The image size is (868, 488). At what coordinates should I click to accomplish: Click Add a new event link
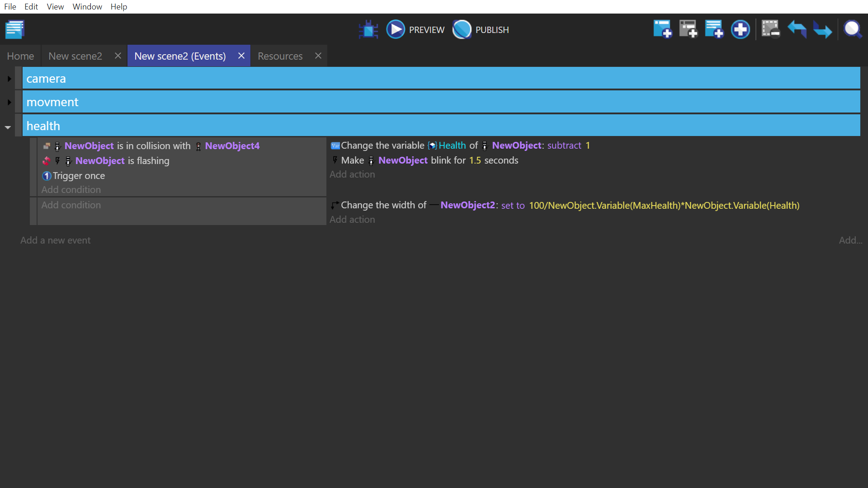coord(55,240)
